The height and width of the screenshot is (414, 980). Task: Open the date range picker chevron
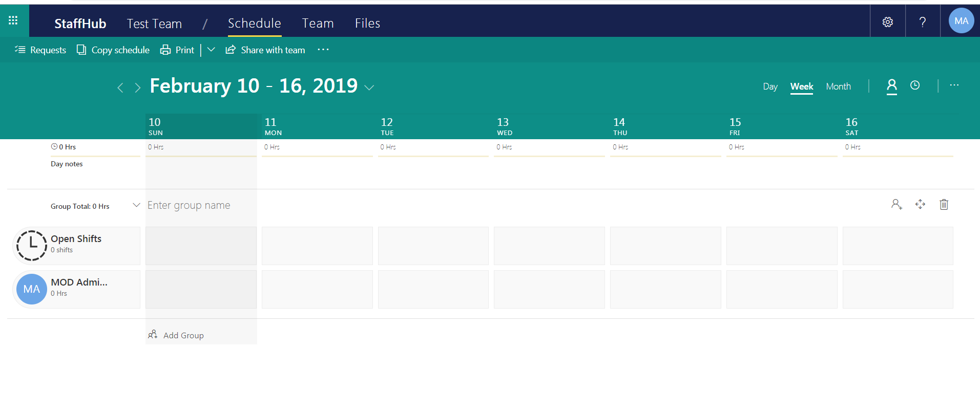tap(369, 88)
